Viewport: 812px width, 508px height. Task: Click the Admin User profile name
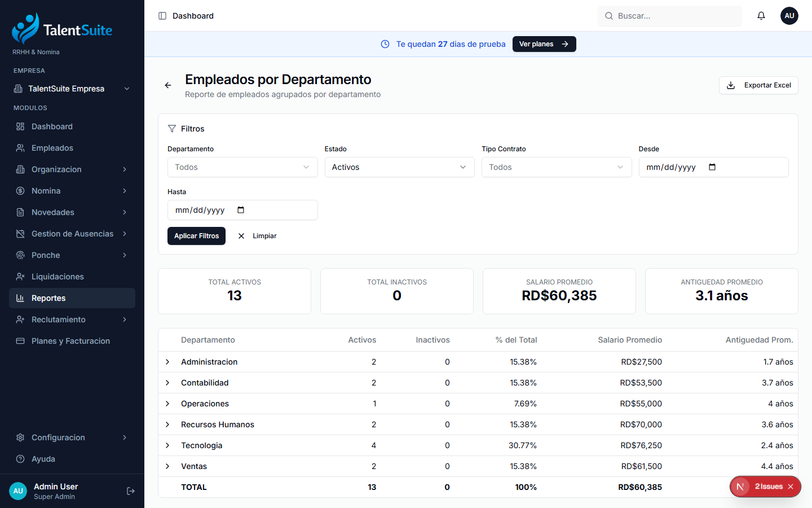56,487
